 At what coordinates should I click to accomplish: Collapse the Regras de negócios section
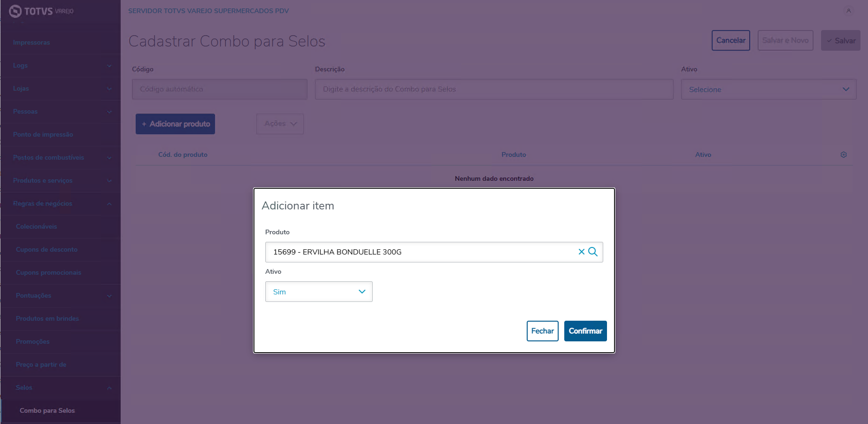click(x=60, y=204)
